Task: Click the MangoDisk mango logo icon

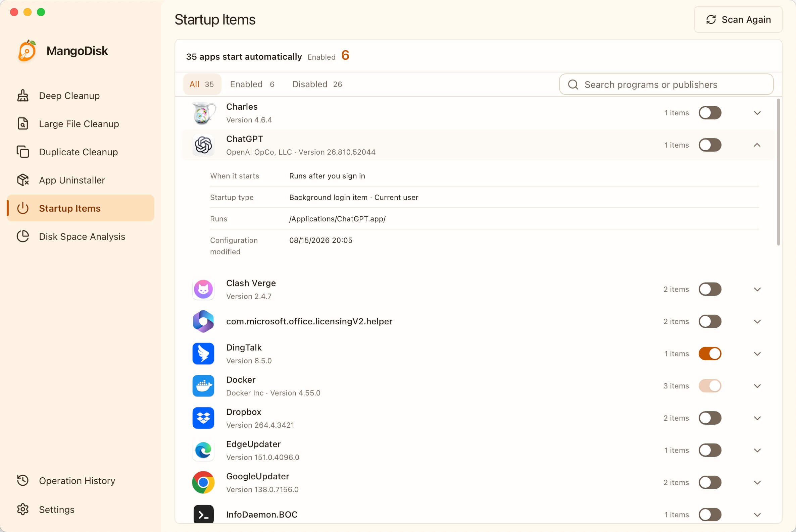Action: (x=27, y=51)
